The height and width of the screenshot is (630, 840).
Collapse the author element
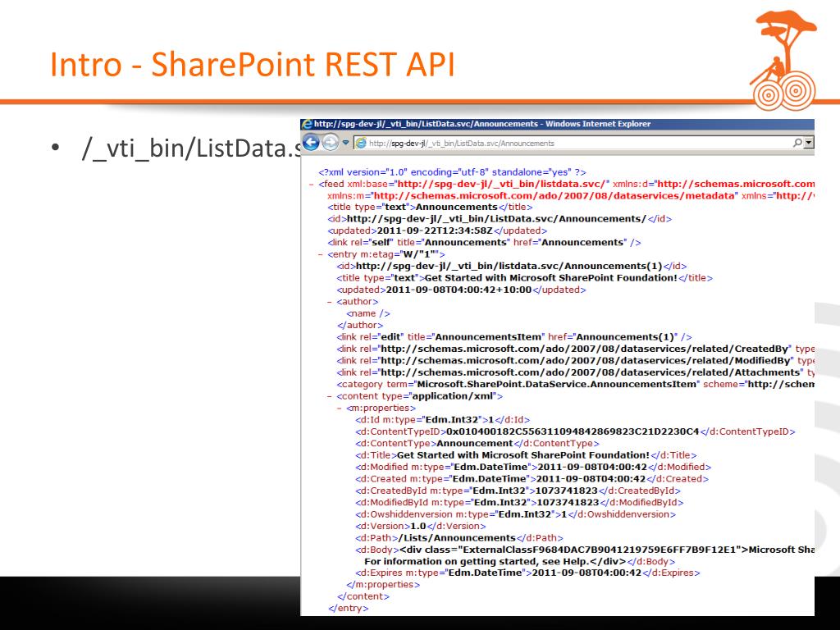(x=330, y=302)
